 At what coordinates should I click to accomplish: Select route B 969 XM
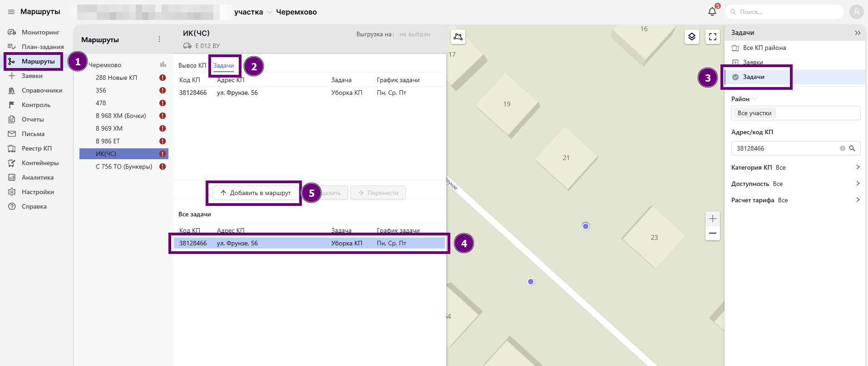109,128
